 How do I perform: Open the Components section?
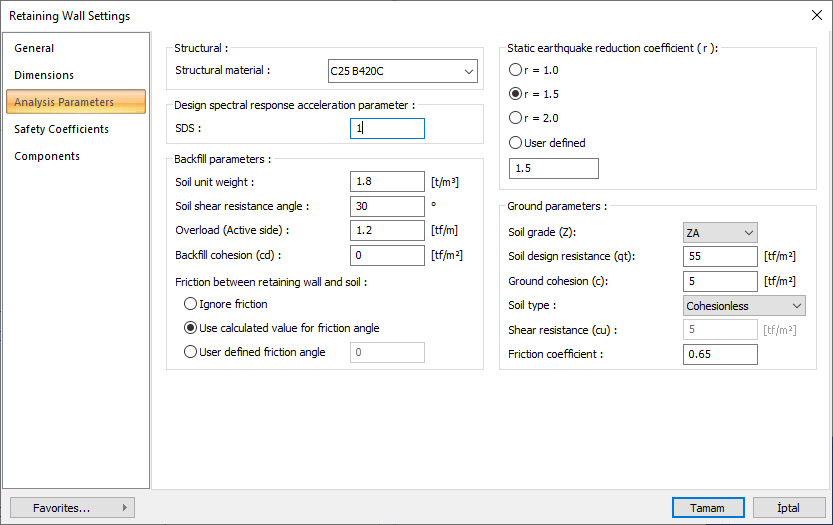tap(47, 156)
